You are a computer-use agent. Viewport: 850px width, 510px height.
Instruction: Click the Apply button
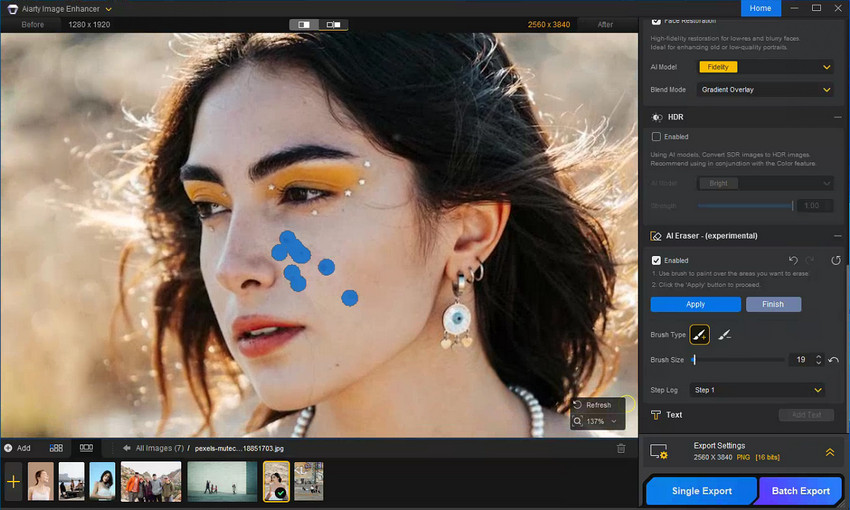click(696, 305)
